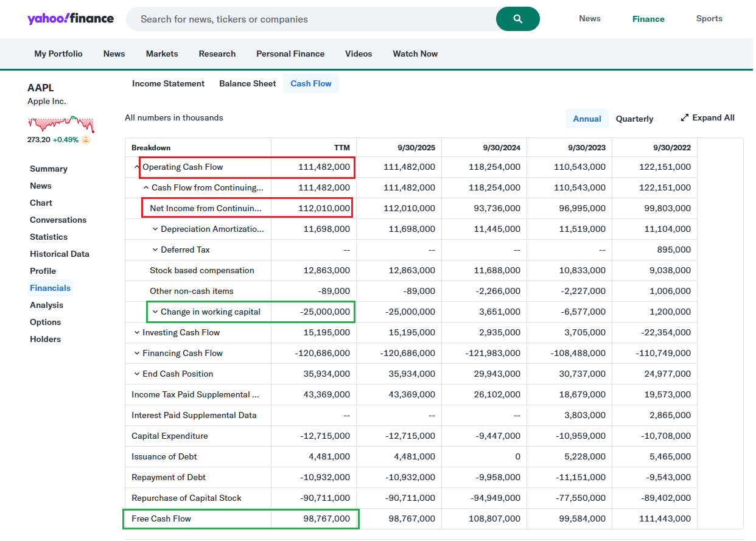
Task: Open the Markets navigation menu
Action: tap(162, 54)
